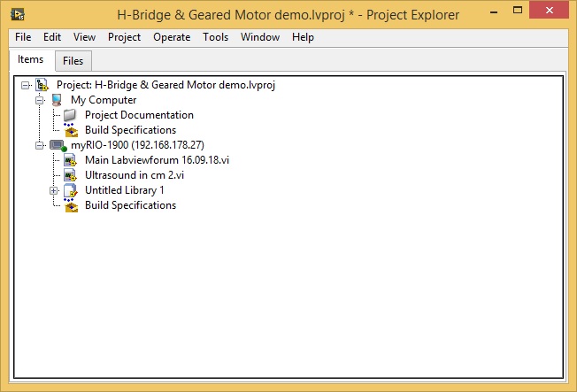Click the My Computer monitor icon
The height and width of the screenshot is (392, 577).
pyautogui.click(x=57, y=100)
